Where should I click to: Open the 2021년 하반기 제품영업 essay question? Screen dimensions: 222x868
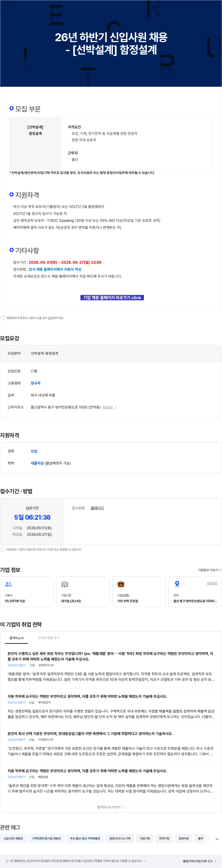click(x=87, y=771)
